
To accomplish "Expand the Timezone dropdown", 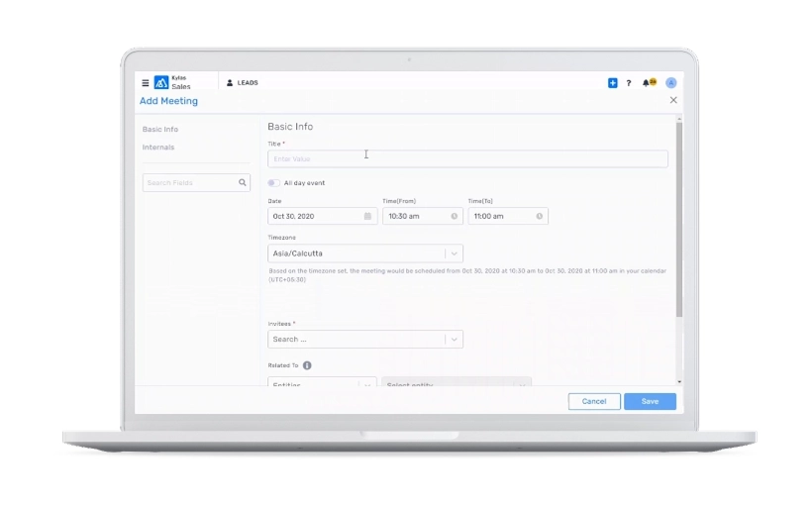I will [454, 253].
